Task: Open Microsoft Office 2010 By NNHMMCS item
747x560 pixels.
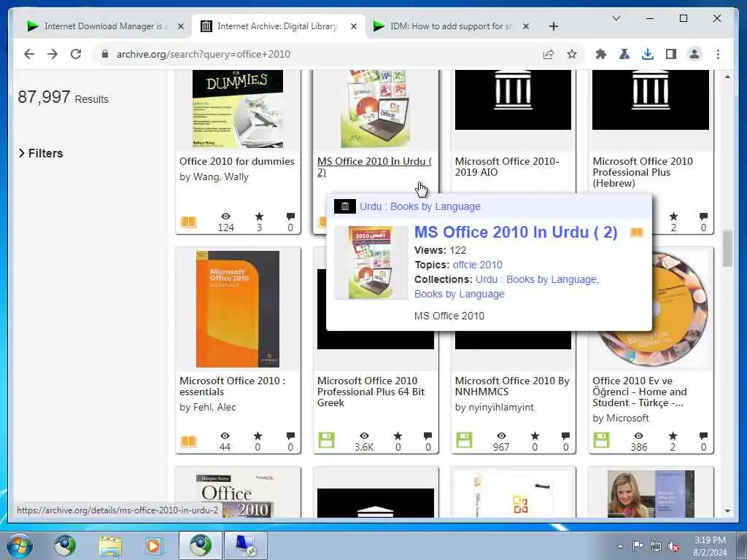Action: tap(511, 386)
